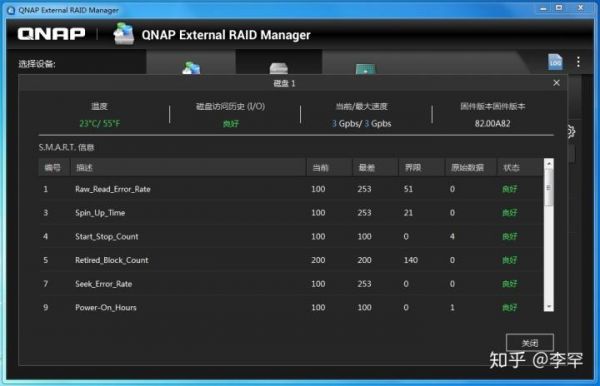
Task: Click the temperature value 23°C/ 55°F
Action: pos(99,124)
